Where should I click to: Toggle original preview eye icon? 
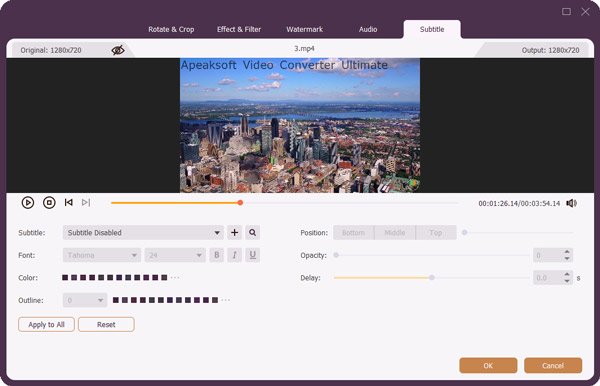tap(118, 50)
